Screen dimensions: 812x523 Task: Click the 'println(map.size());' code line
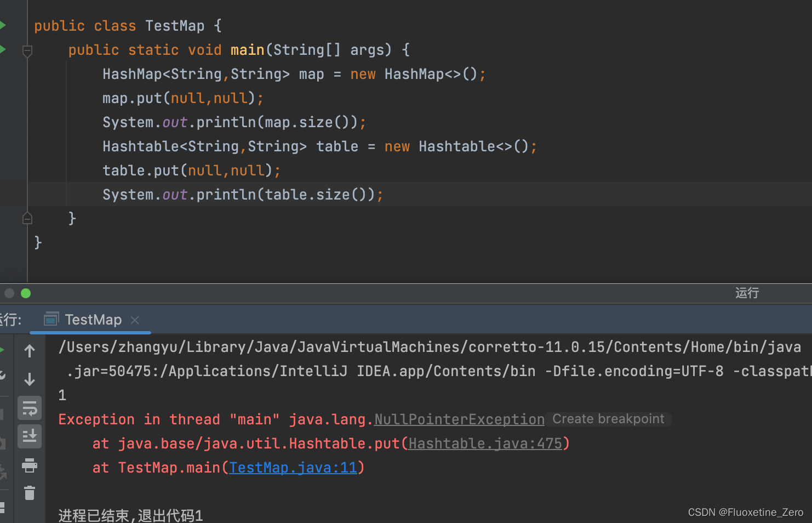[235, 122]
